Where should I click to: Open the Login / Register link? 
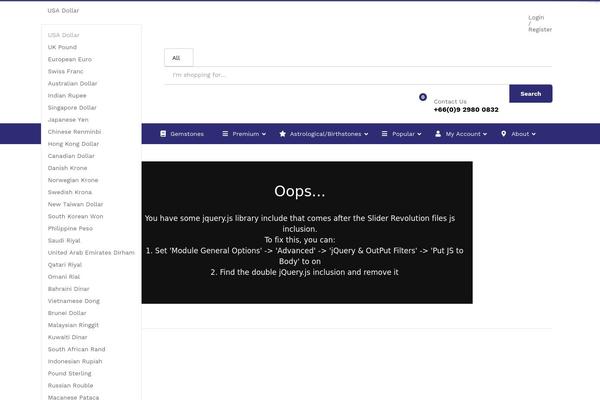[x=540, y=23]
